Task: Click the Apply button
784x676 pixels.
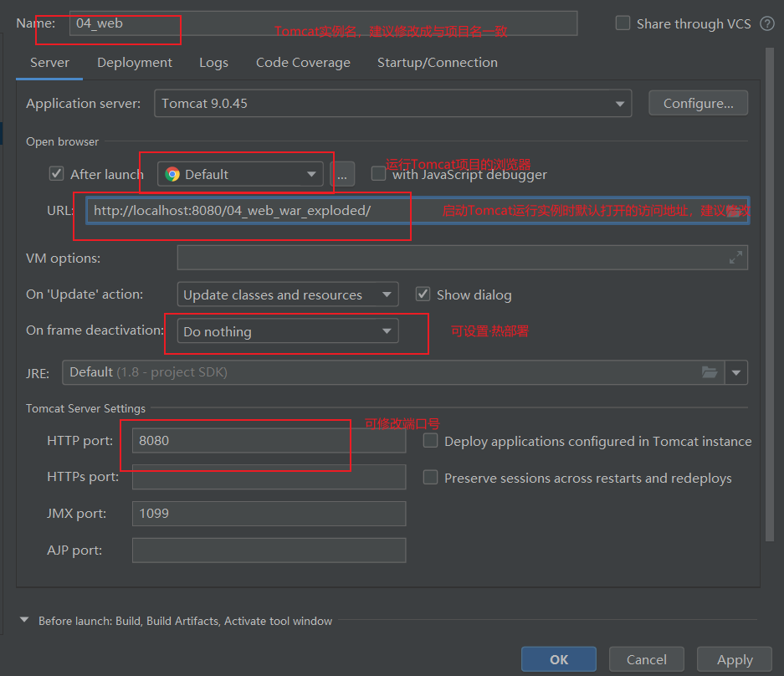Action: pyautogui.click(x=735, y=659)
